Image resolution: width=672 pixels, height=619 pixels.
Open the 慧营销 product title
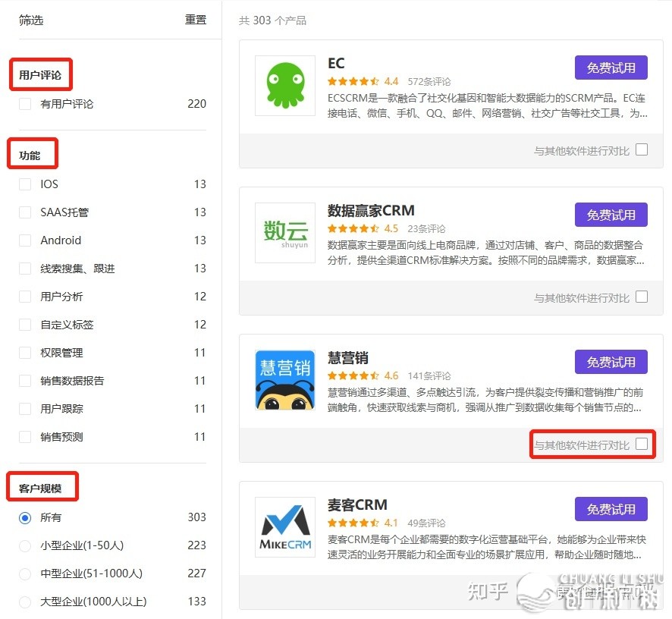[348, 357]
